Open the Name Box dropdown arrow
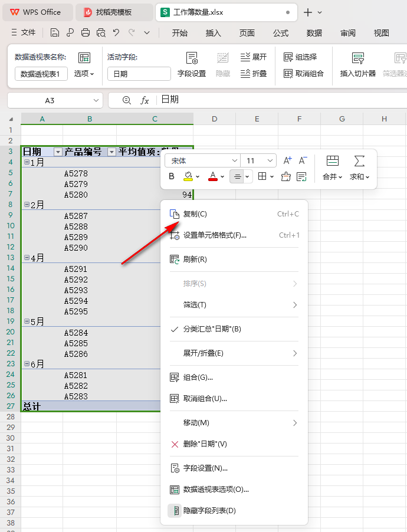This screenshot has width=407, height=532. pos(96,100)
